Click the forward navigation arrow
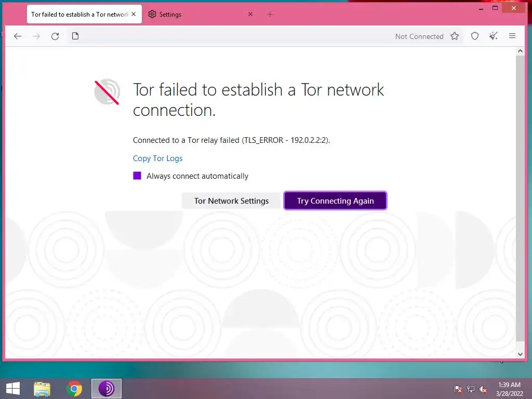 click(x=36, y=36)
